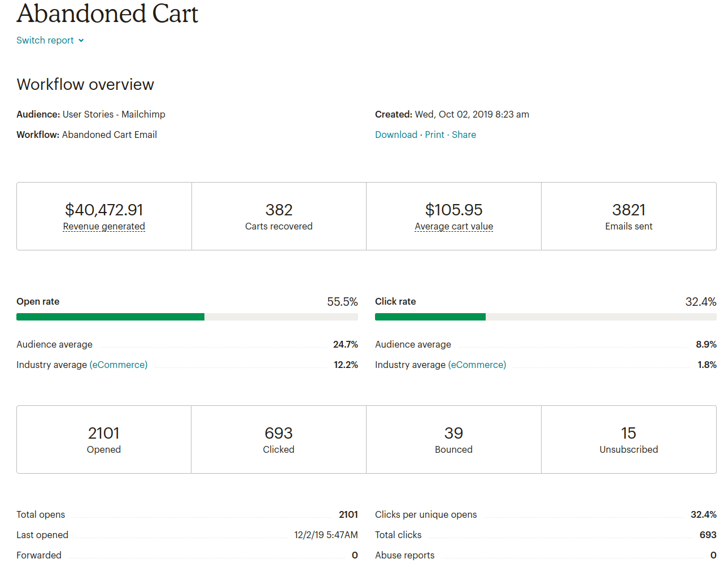Click the $40,472.91 revenue figure

(104, 210)
